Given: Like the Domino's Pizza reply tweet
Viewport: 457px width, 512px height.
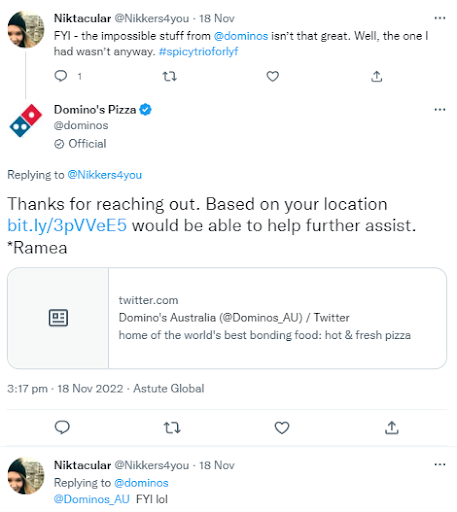Looking at the screenshot, I should (x=282, y=427).
